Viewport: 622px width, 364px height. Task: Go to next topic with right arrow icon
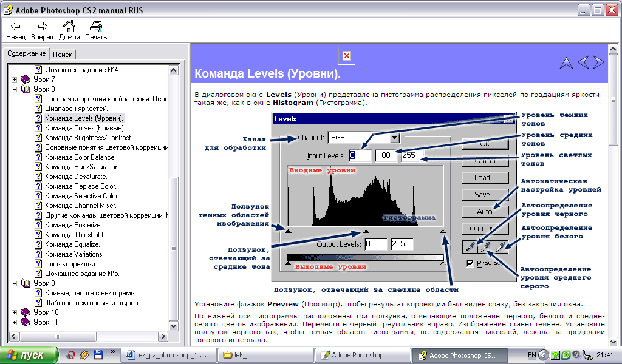598,62
